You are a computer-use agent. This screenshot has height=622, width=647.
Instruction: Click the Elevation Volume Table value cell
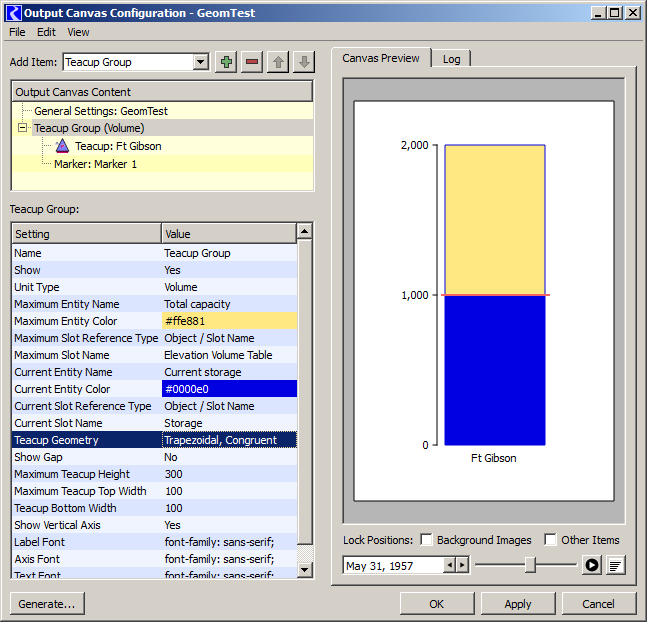(229, 355)
